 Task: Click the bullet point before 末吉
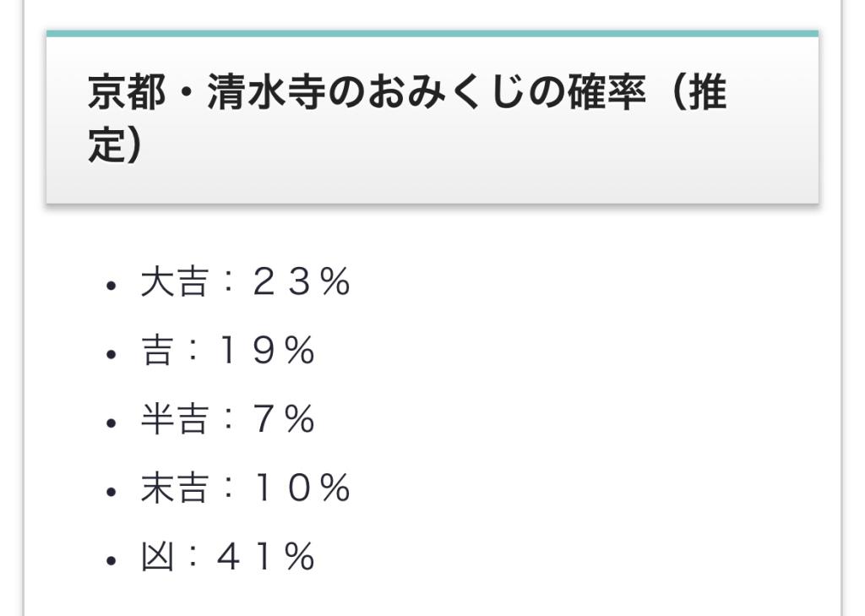(x=112, y=491)
